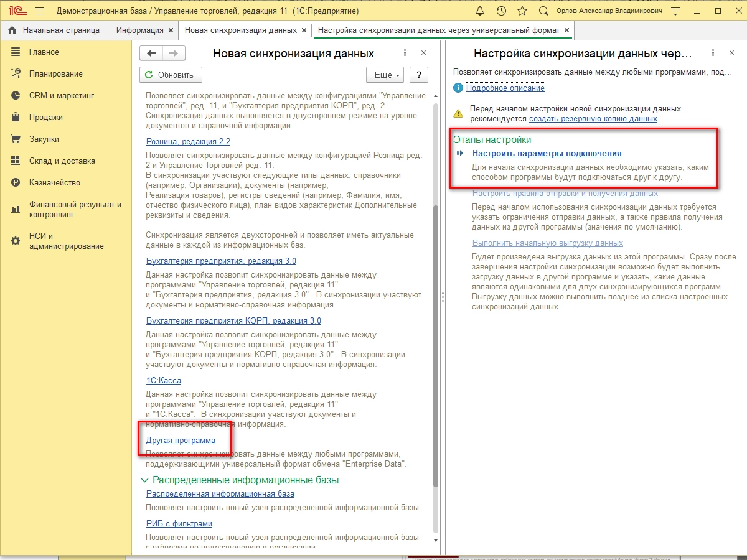The image size is (747, 560).
Task: Click the warning triangle icon
Action: pyautogui.click(x=458, y=113)
